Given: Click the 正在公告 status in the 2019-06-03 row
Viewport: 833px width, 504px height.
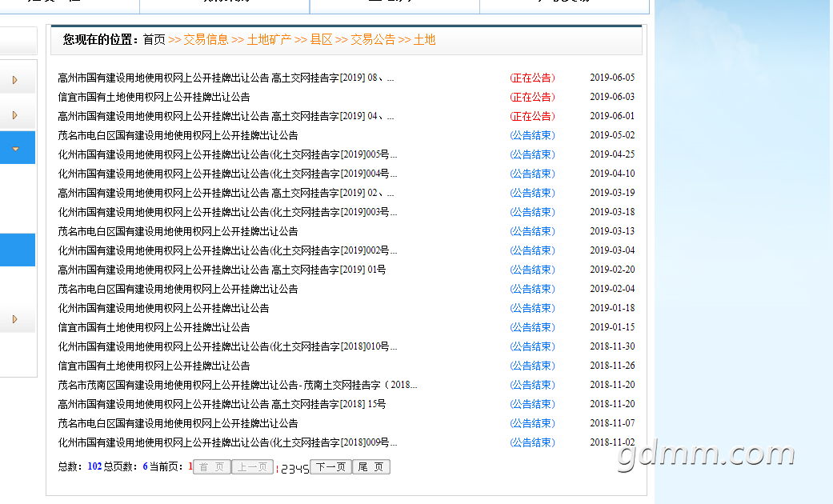Looking at the screenshot, I should (x=532, y=97).
